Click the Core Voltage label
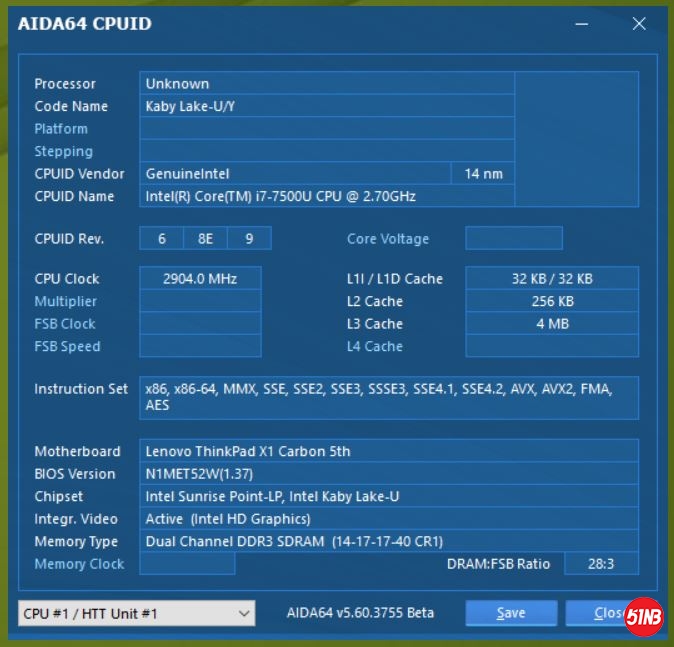 [388, 239]
